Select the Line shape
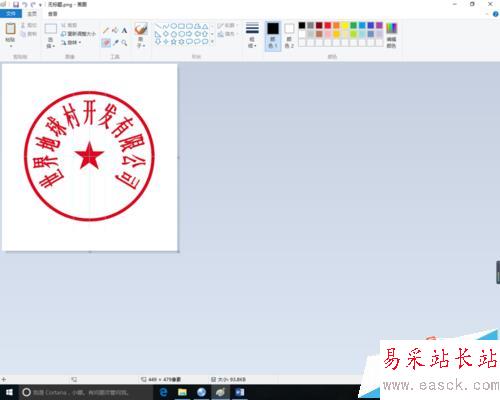 (158, 26)
